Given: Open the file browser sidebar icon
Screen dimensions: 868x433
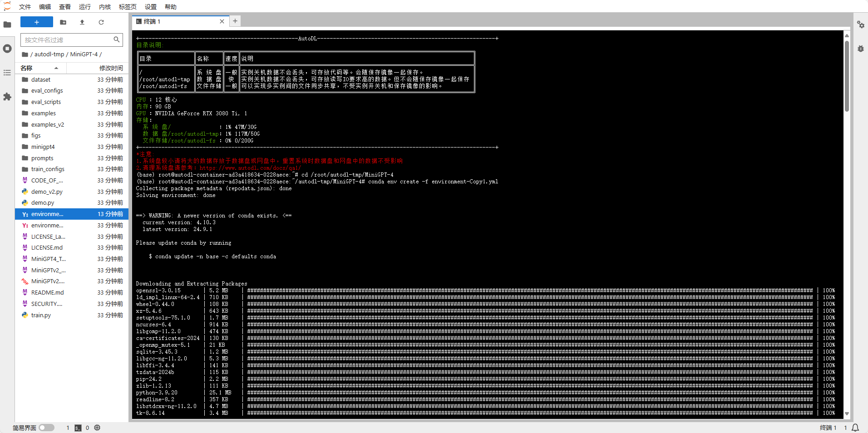Looking at the screenshot, I should (7, 25).
